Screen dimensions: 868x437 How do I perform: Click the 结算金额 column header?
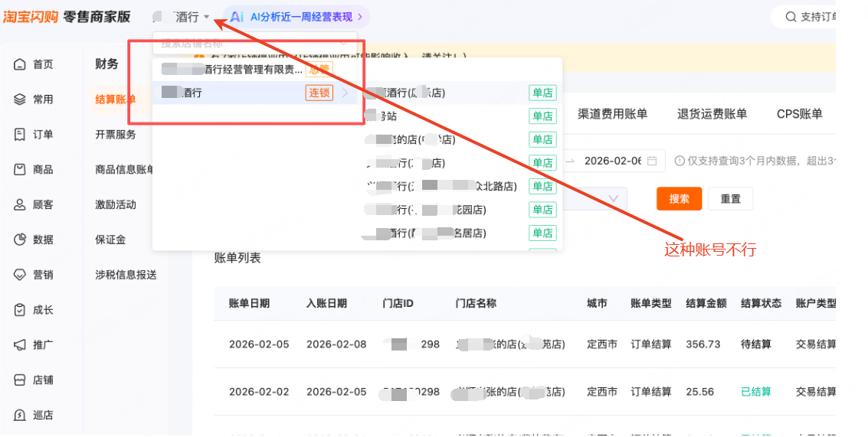click(x=706, y=303)
